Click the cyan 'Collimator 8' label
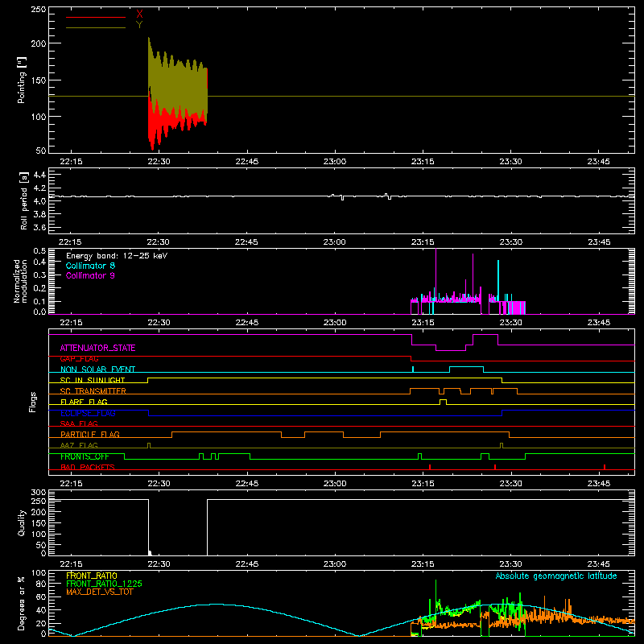 tap(90, 266)
